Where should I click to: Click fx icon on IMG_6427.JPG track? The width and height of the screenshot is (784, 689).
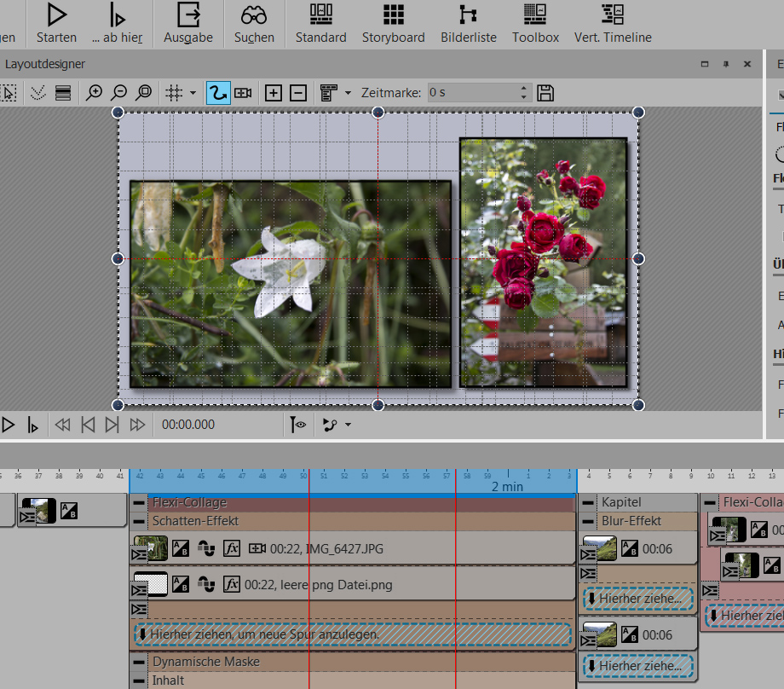(x=232, y=548)
